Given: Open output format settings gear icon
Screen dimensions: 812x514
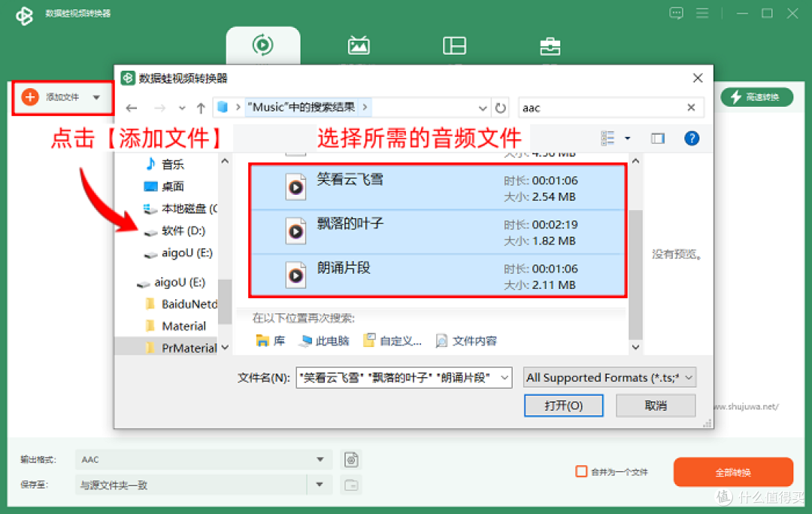Looking at the screenshot, I should point(351,460).
